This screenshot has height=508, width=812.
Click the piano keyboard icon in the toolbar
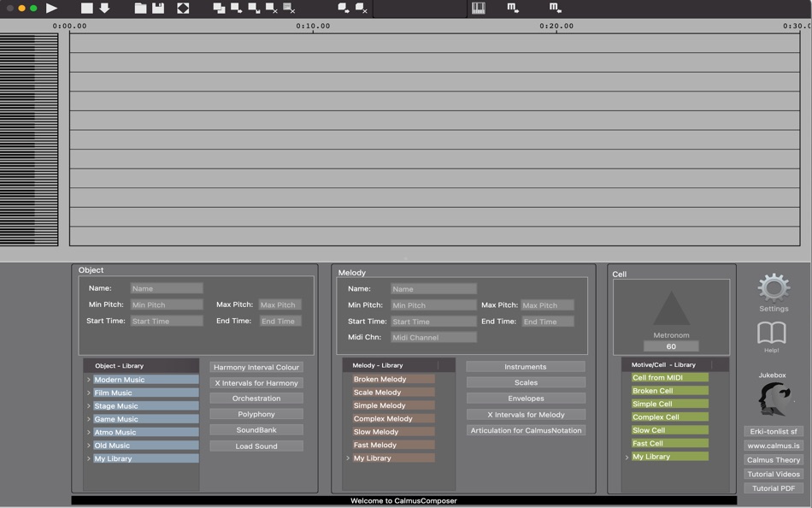477,9
